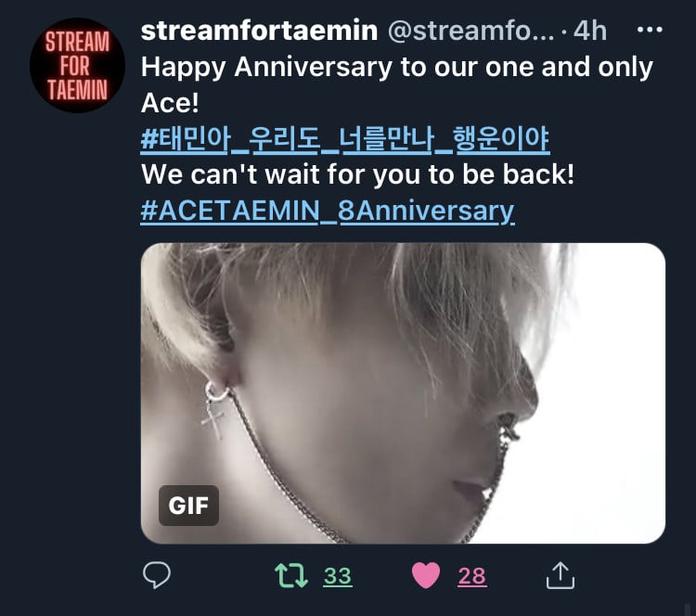Unlike the tweet via pink heart
Screen dimensions: 696x616
[426, 575]
